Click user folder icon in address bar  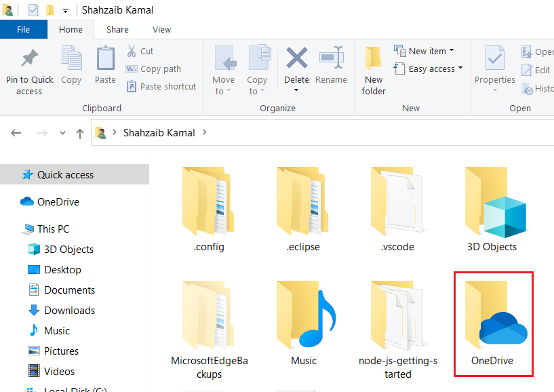click(x=100, y=133)
